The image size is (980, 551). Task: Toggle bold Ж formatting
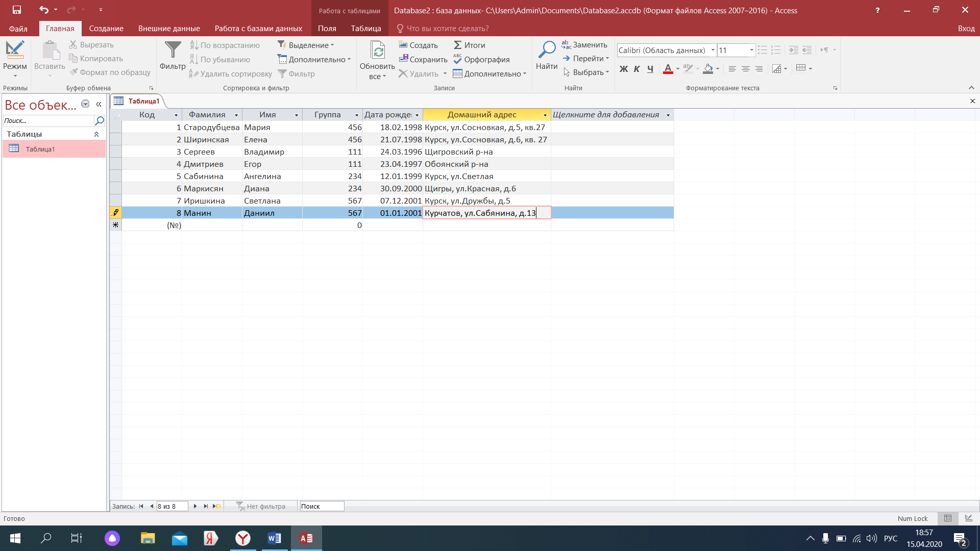pyautogui.click(x=623, y=69)
